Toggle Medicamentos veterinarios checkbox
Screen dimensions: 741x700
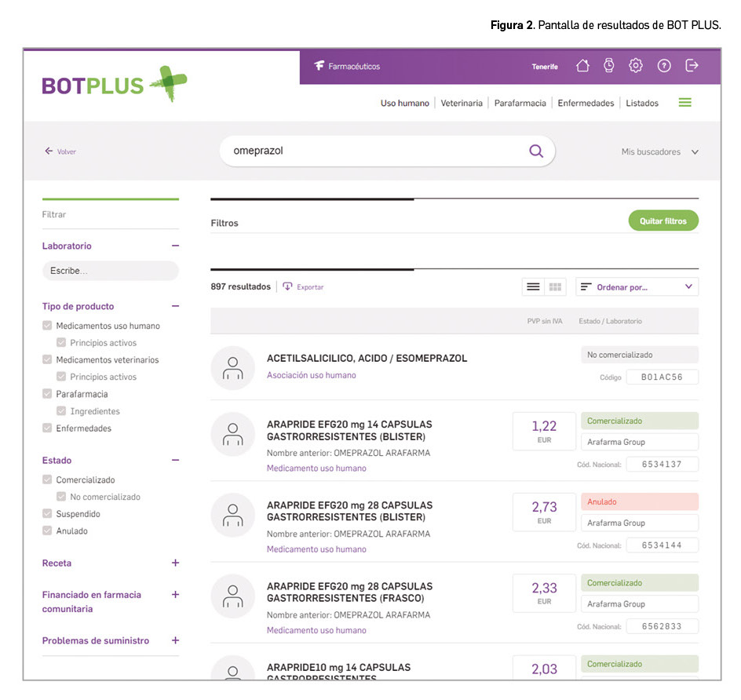point(47,360)
